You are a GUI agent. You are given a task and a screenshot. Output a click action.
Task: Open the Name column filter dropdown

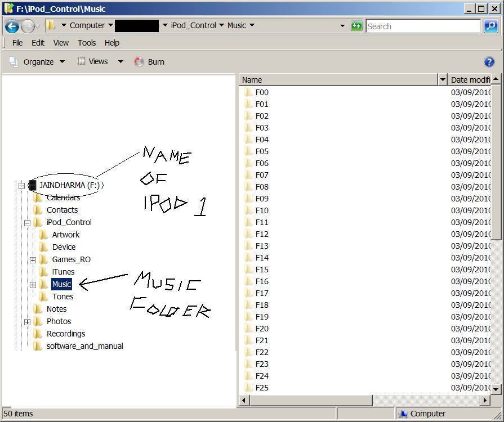click(442, 80)
